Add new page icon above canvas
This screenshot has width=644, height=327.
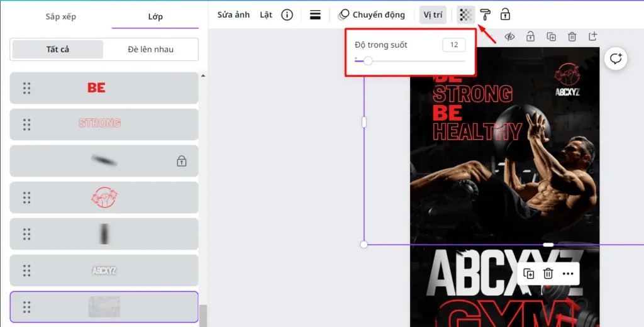(592, 36)
